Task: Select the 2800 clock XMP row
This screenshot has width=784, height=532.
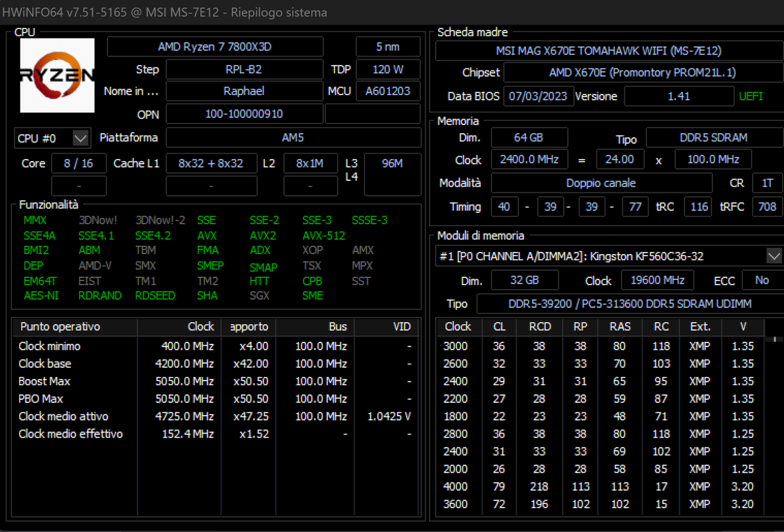Action: click(600, 434)
